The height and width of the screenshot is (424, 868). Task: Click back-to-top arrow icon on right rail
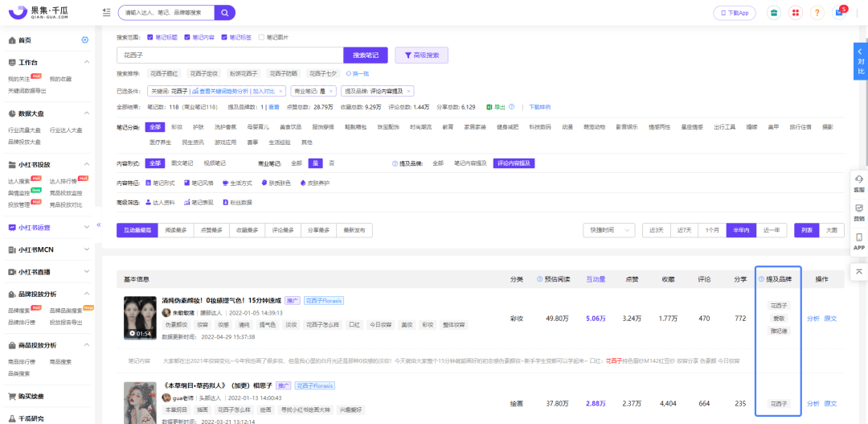(858, 271)
